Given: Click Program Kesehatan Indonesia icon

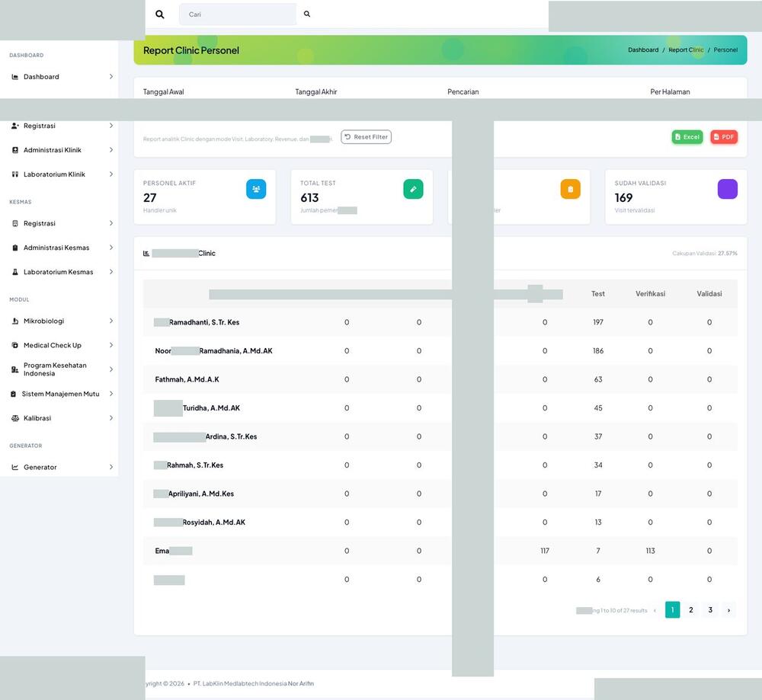Looking at the screenshot, I should (15, 369).
